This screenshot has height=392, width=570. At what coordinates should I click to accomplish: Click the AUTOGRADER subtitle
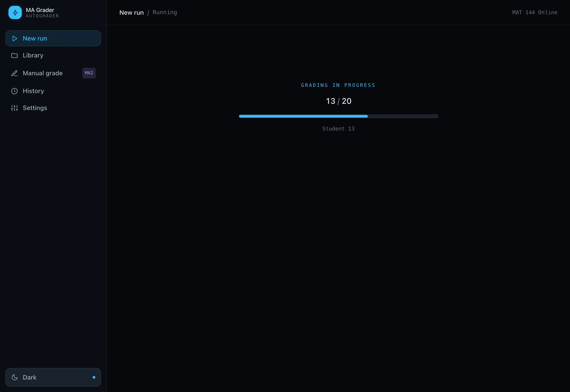(43, 16)
